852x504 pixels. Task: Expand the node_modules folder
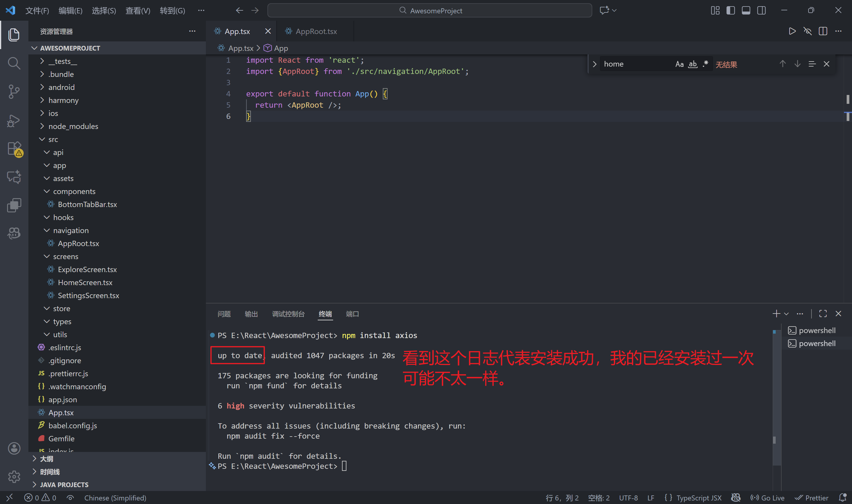click(73, 126)
